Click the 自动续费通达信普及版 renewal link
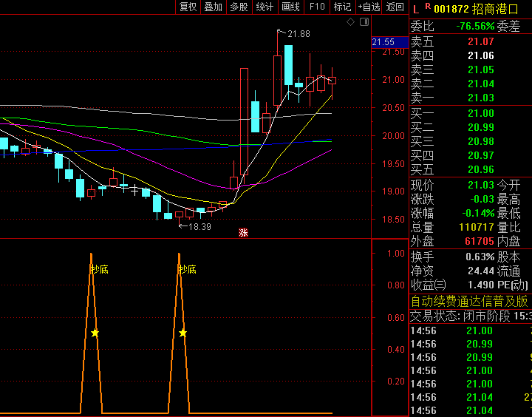Screen dimensions: 532x417 (469, 301)
